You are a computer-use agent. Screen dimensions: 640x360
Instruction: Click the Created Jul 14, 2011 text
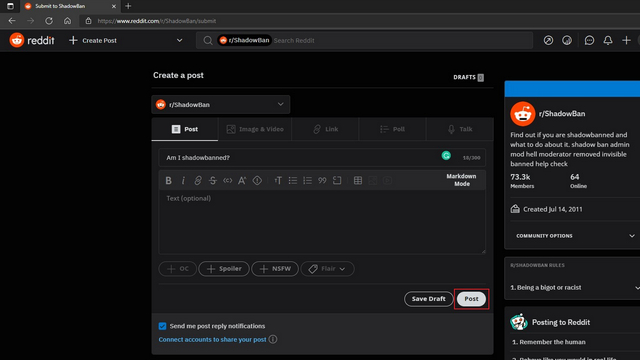point(553,209)
